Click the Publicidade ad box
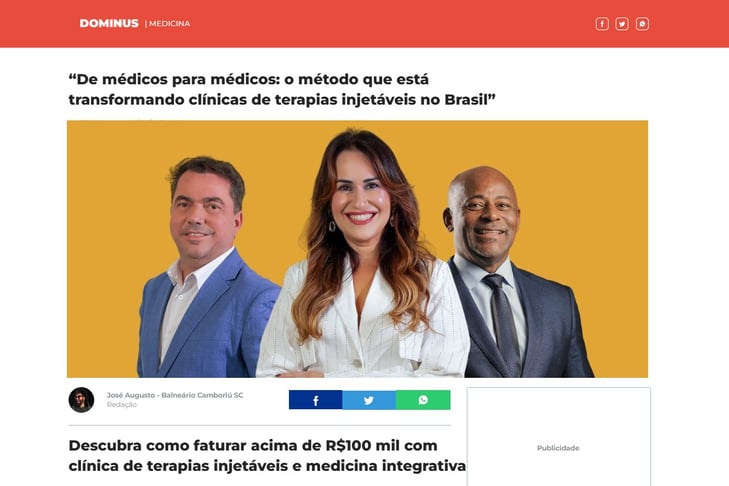This screenshot has width=729, height=486. pyautogui.click(x=559, y=437)
